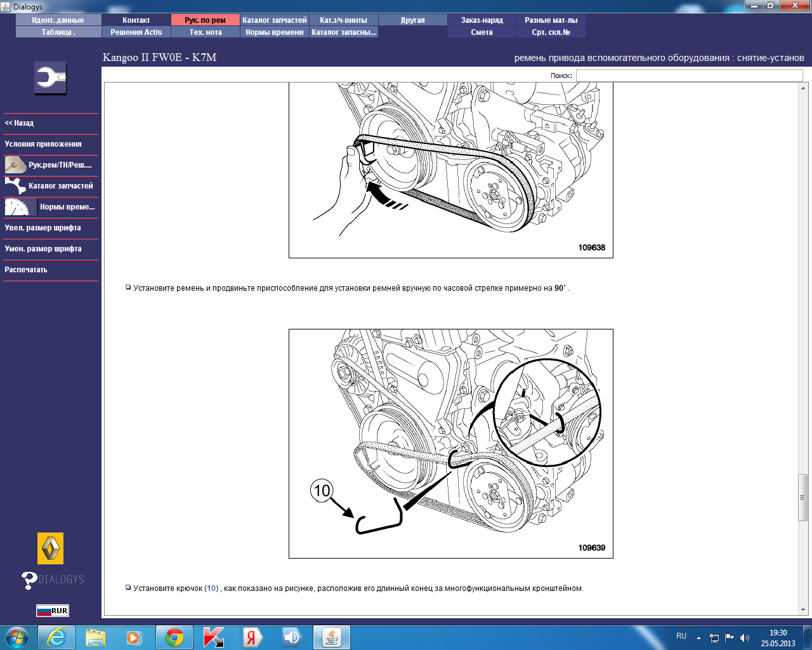
Task: Click Kangoo II FW0E - K7M heading
Action: [x=160, y=57]
